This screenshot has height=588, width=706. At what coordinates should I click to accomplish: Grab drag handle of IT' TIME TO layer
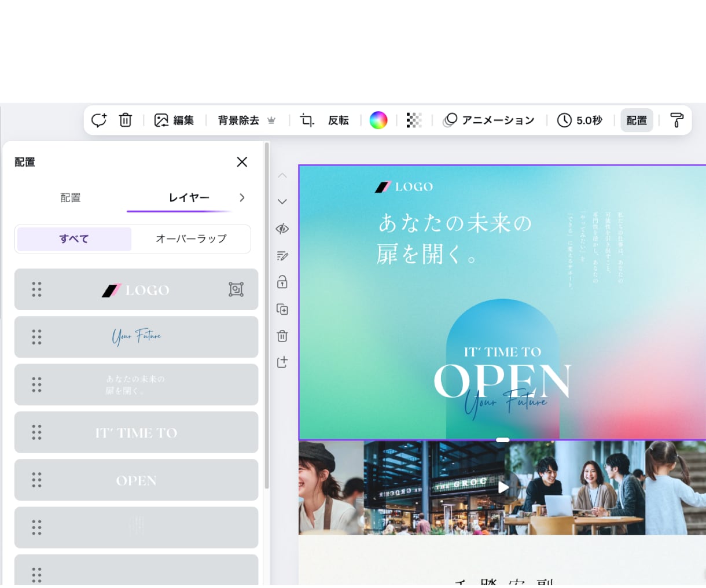click(x=36, y=432)
